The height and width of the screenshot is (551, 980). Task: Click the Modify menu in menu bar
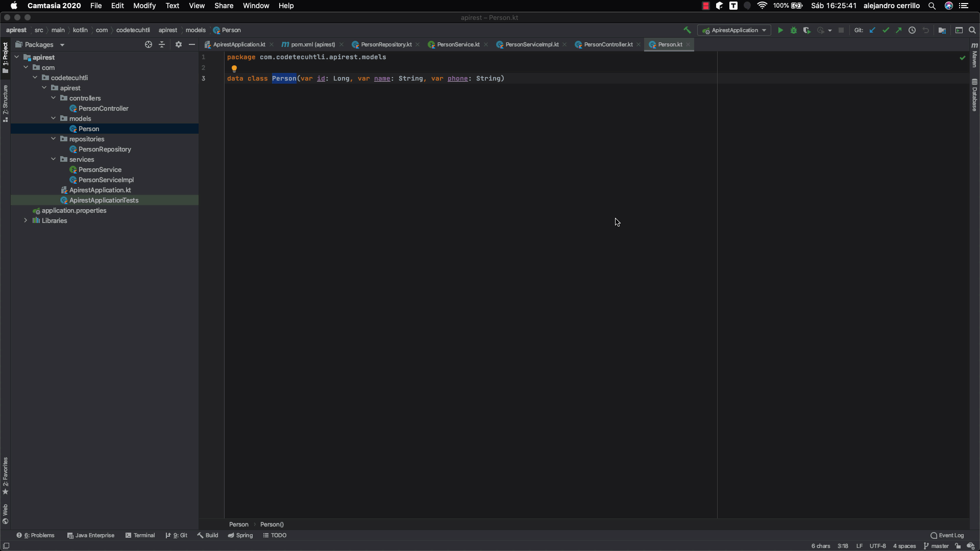pyautogui.click(x=143, y=6)
